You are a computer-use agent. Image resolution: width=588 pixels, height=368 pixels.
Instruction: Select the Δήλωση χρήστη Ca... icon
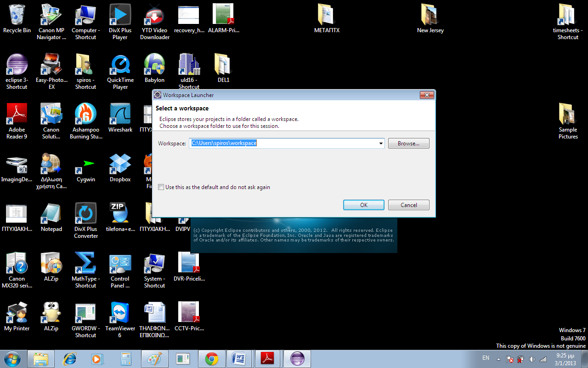pyautogui.click(x=51, y=171)
